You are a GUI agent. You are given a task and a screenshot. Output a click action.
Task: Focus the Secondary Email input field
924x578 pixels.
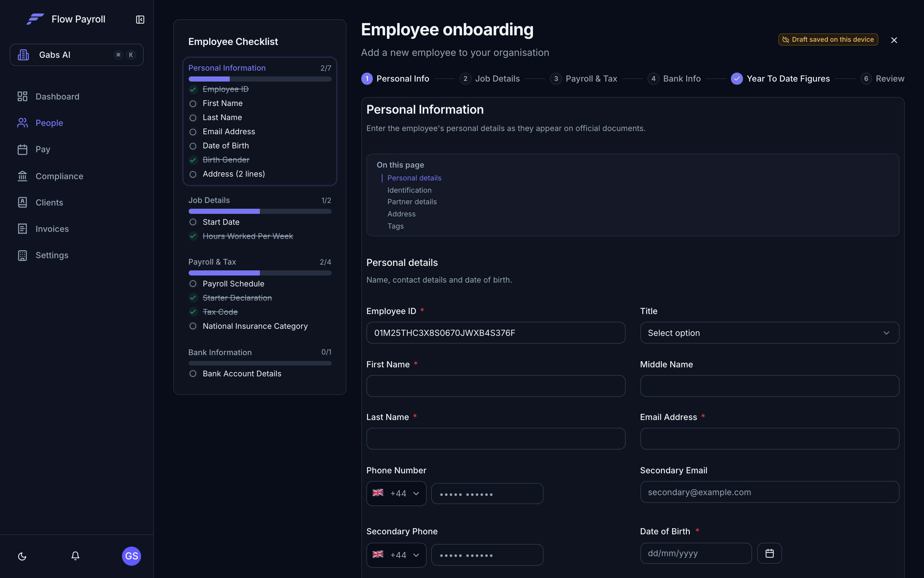pyautogui.click(x=769, y=492)
